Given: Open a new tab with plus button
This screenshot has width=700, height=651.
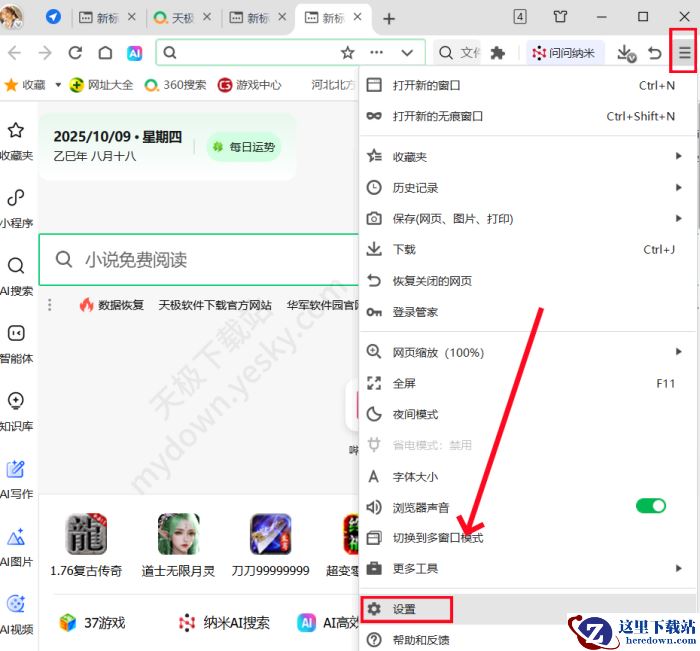Looking at the screenshot, I should click(x=389, y=19).
